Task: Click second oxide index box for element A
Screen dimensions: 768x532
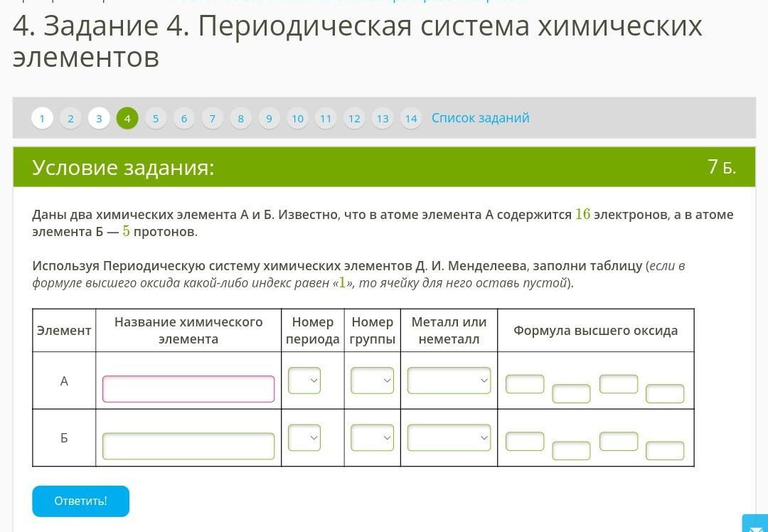Action: coord(665,394)
